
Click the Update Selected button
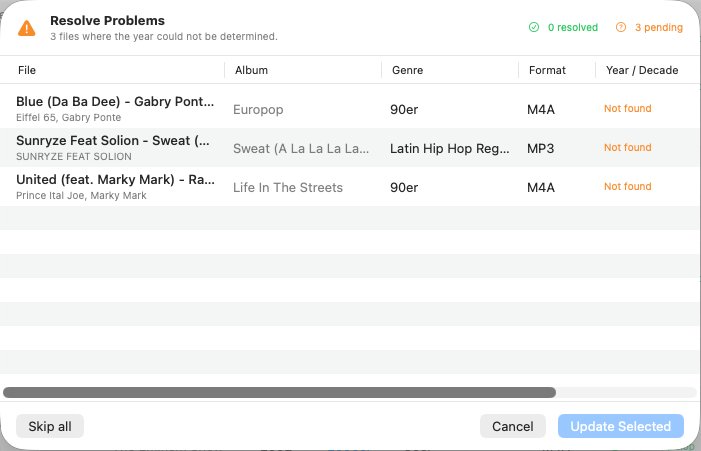[621, 426]
